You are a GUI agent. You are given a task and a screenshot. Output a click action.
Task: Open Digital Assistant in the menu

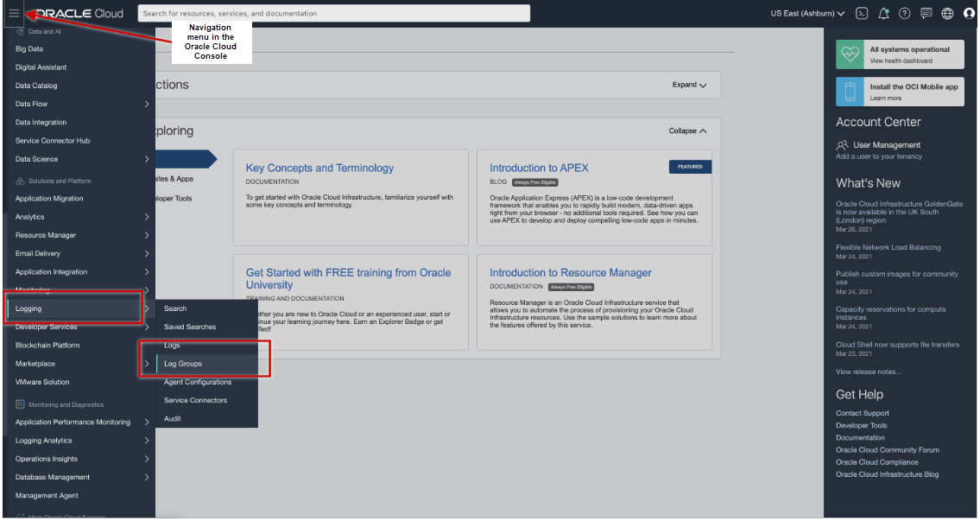point(41,67)
